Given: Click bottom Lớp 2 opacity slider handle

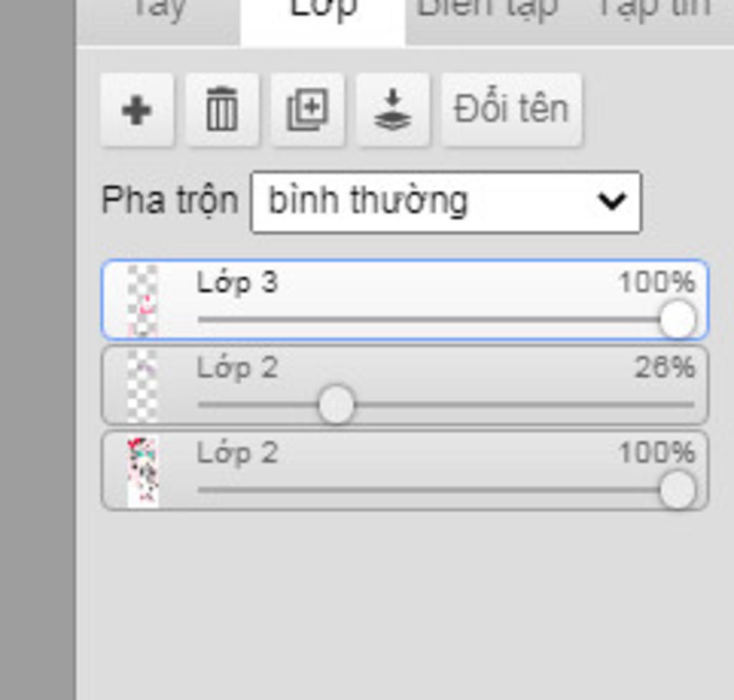Looking at the screenshot, I should click(677, 490).
